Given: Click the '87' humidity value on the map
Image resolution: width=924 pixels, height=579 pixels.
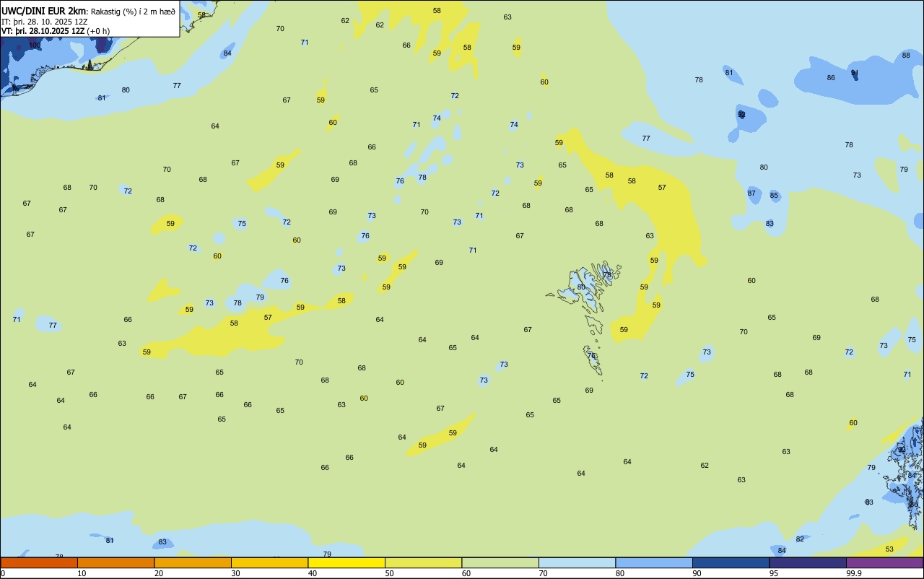Looking at the screenshot, I should pos(751,193).
